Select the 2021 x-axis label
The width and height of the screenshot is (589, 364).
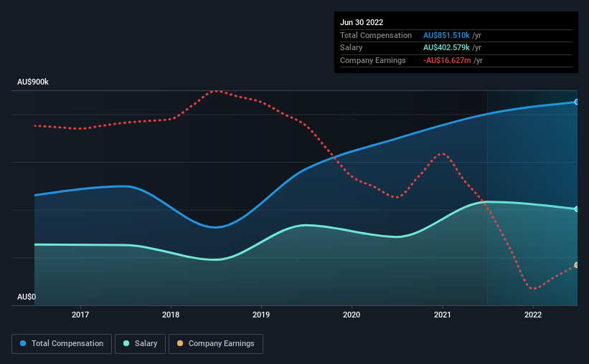[x=443, y=315]
